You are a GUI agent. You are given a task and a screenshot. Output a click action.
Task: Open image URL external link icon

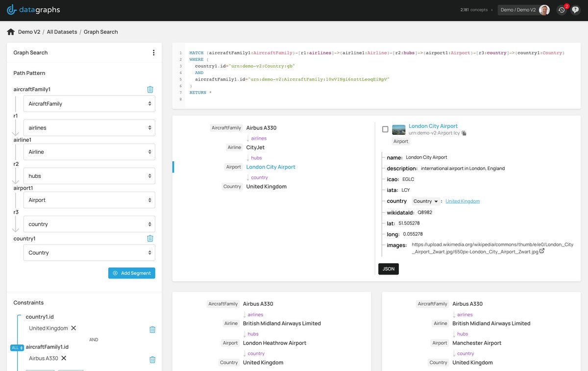542,251
